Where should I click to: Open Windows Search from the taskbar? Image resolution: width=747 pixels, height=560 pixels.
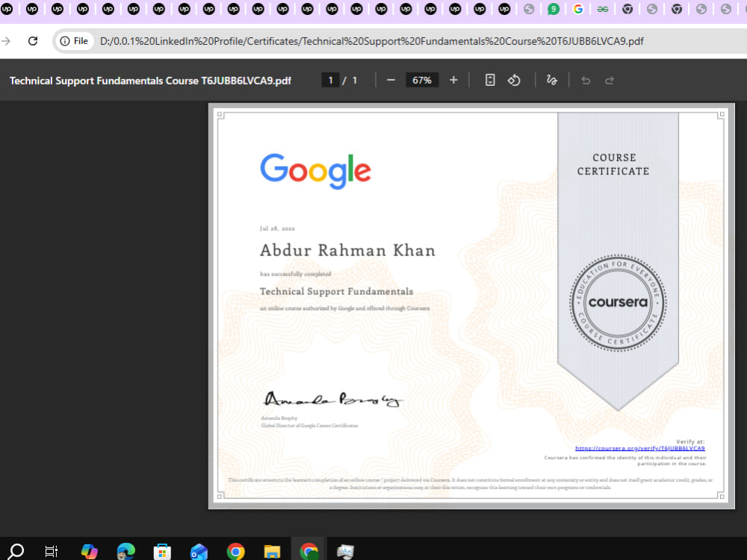pyautogui.click(x=15, y=551)
